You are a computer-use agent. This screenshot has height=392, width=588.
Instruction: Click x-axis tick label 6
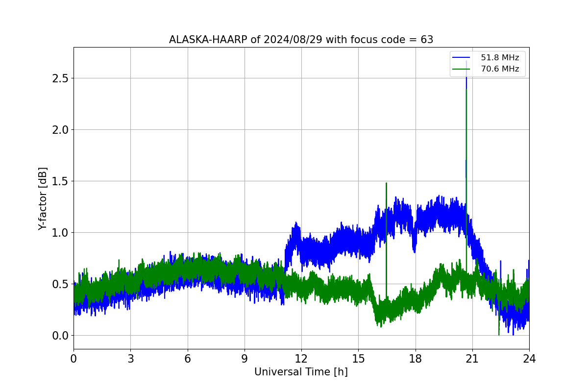[187, 359]
